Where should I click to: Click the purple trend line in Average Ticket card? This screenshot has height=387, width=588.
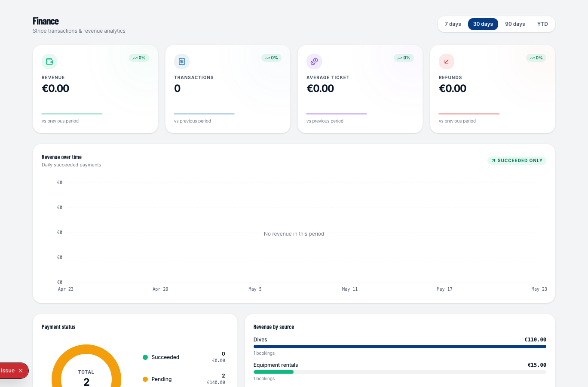(337, 114)
